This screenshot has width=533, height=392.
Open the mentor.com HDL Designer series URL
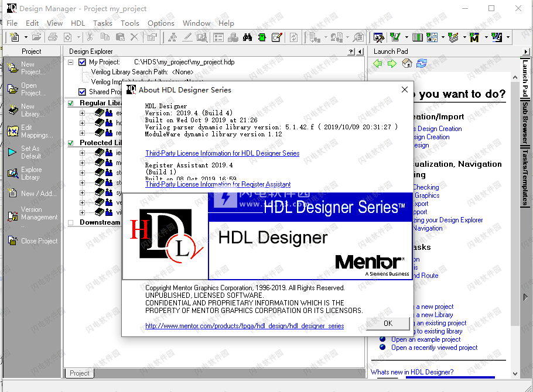[x=244, y=326]
